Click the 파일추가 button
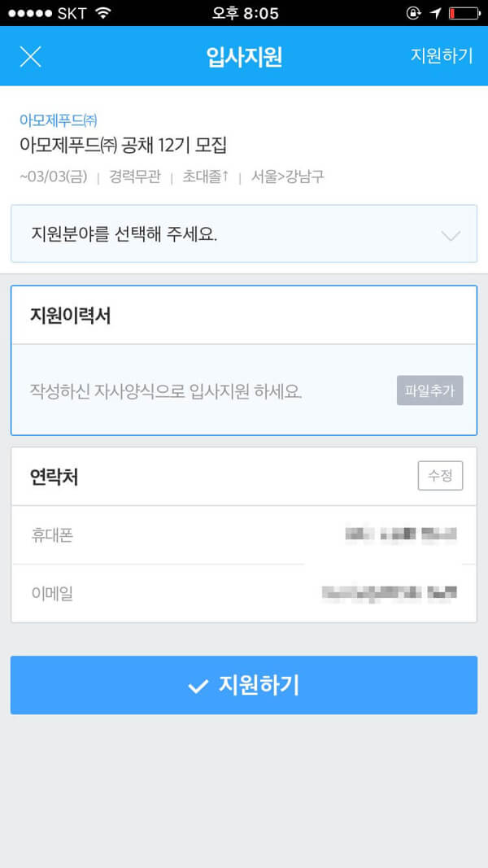The height and width of the screenshot is (868, 488). tap(430, 390)
